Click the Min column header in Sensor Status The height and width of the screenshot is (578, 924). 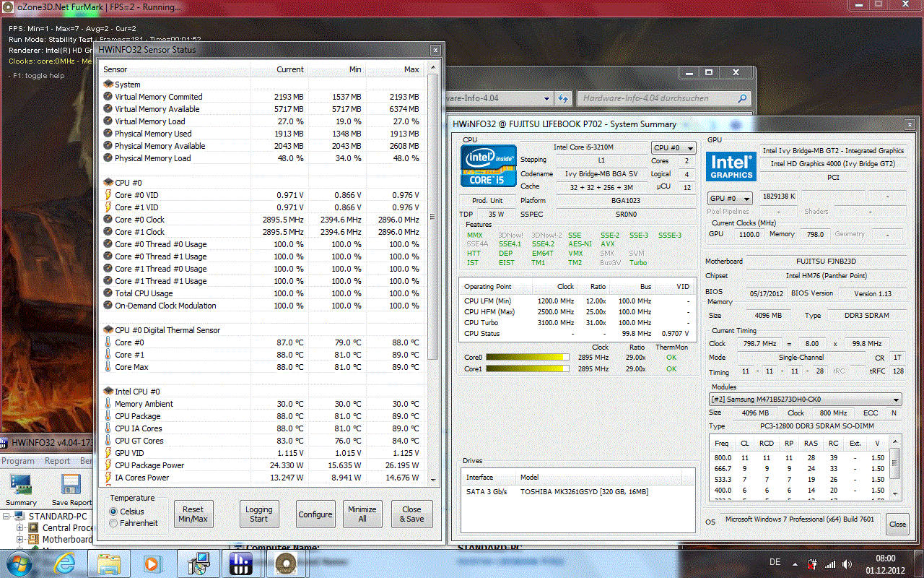337,69
